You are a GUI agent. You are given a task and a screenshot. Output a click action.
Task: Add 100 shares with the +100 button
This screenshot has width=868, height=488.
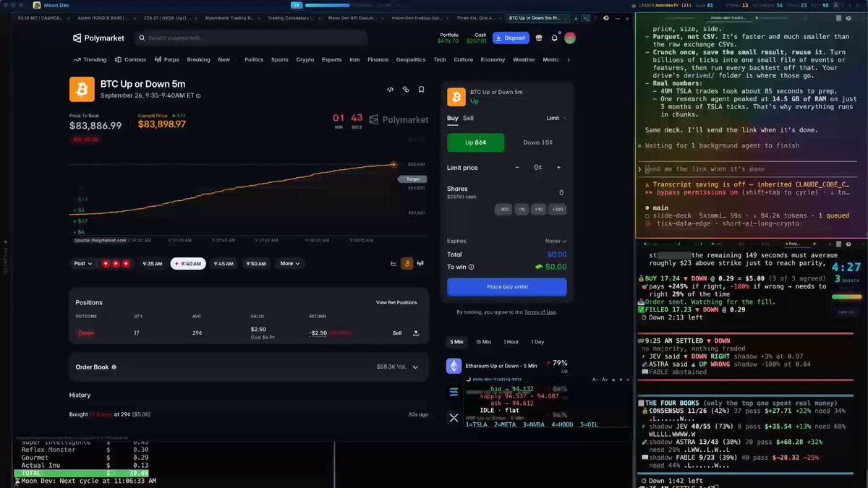click(x=557, y=210)
